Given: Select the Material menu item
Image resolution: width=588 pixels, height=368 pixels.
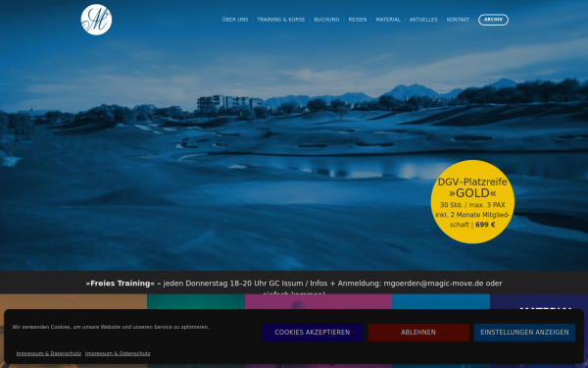Looking at the screenshot, I should (x=388, y=20).
